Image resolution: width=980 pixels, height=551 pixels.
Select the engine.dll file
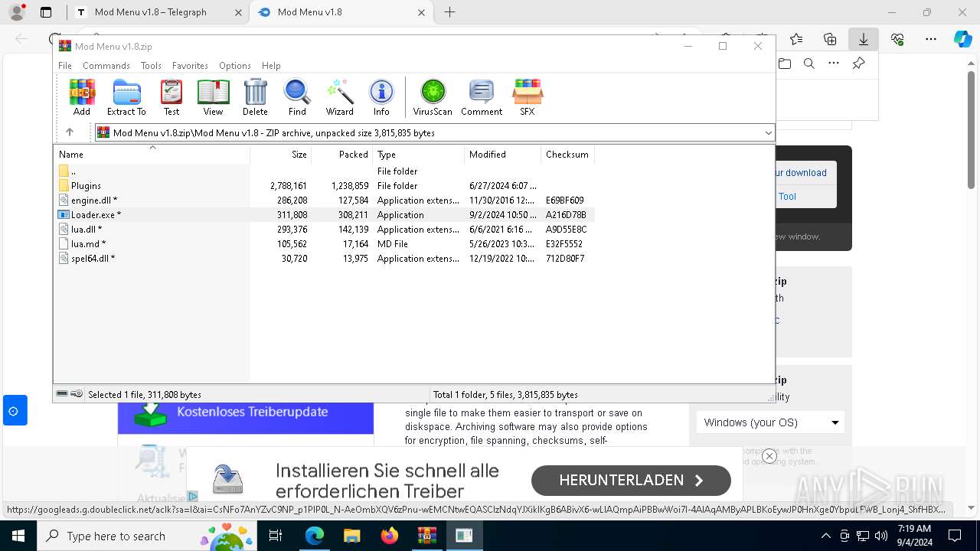[324, 201]
